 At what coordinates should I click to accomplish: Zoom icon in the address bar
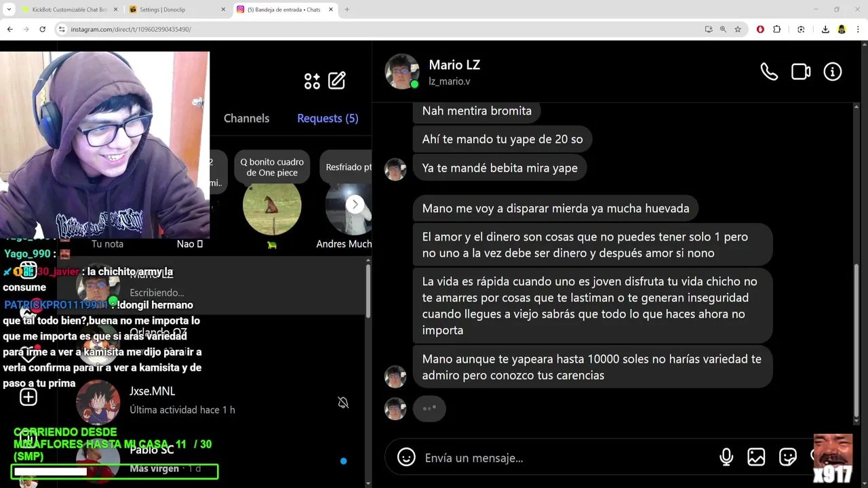click(723, 29)
